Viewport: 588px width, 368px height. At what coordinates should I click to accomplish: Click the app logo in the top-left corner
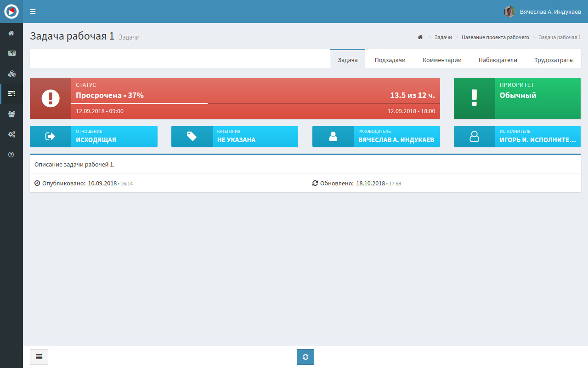[x=11, y=11]
